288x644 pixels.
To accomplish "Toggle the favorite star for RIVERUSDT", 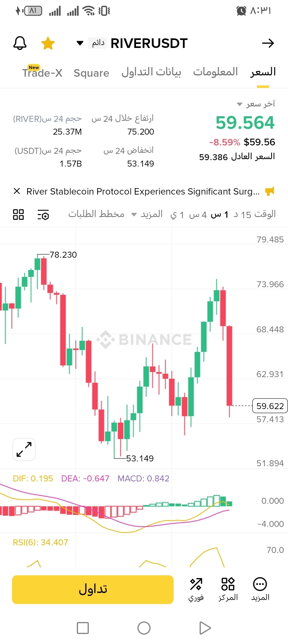I will pos(48,43).
